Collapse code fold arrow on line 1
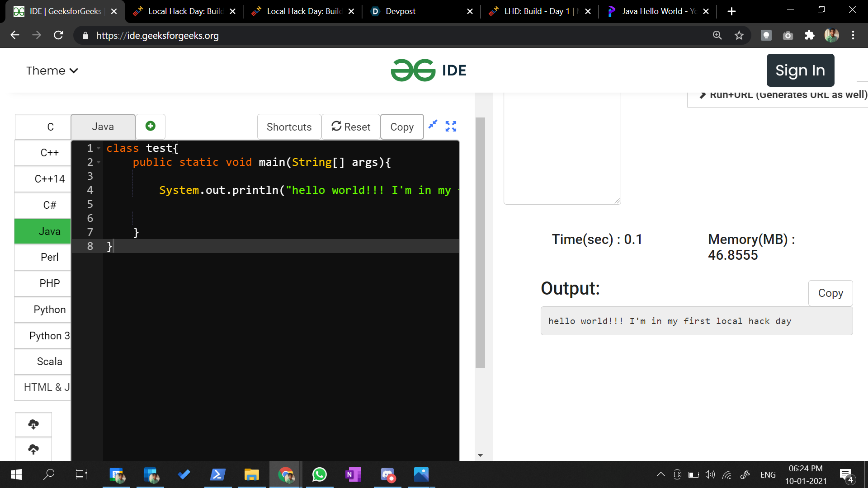Image resolution: width=868 pixels, height=488 pixels. coord(99,148)
